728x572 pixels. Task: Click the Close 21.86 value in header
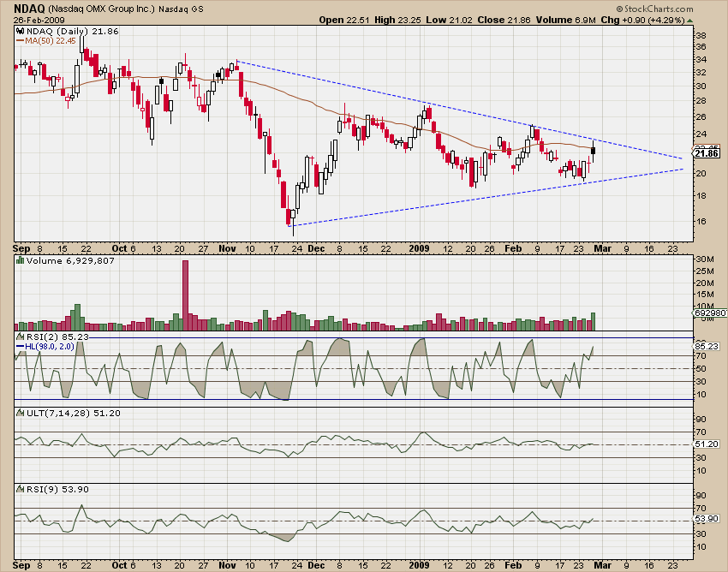click(x=504, y=20)
